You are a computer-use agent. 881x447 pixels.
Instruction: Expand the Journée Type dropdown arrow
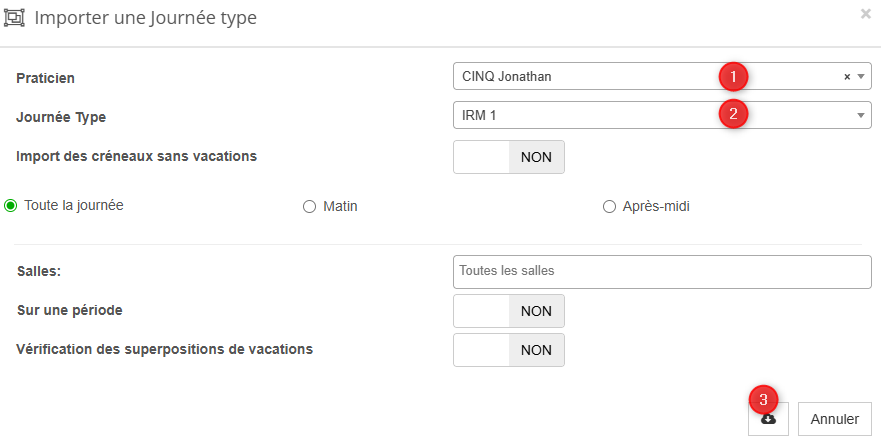861,115
